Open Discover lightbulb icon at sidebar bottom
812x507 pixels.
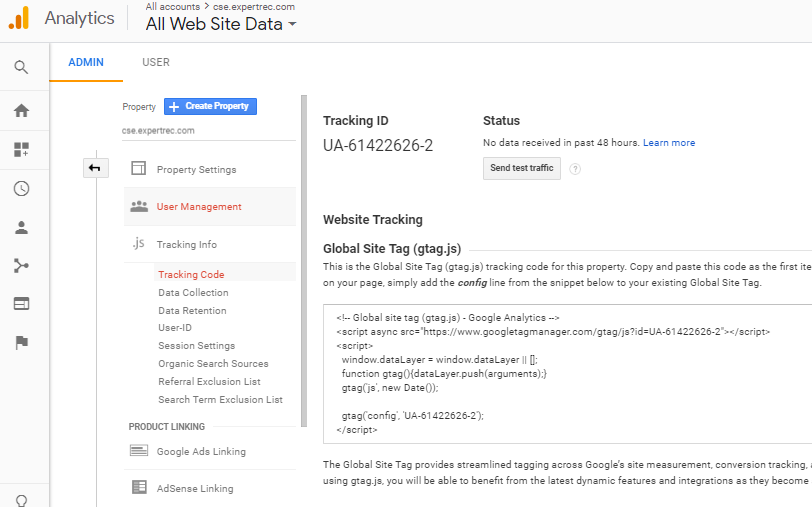point(21,500)
